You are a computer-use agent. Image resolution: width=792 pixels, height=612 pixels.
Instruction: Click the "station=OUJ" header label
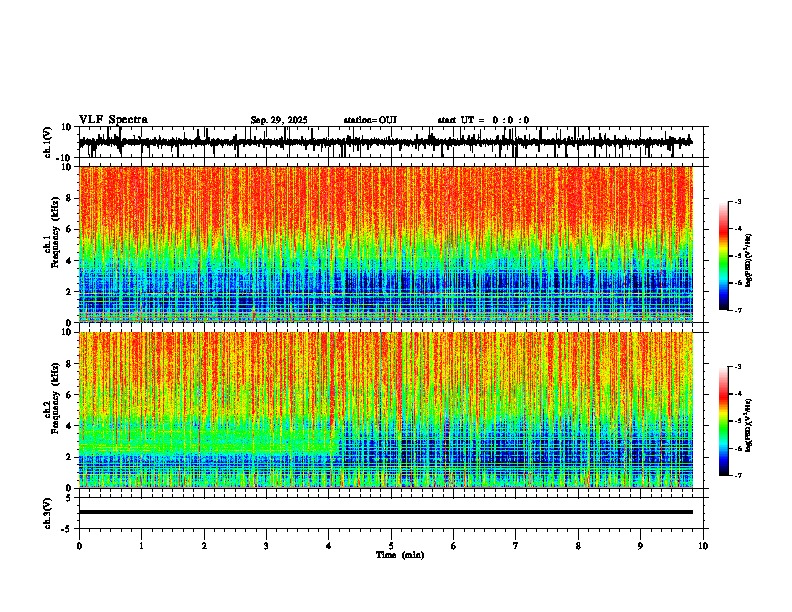tap(370, 120)
